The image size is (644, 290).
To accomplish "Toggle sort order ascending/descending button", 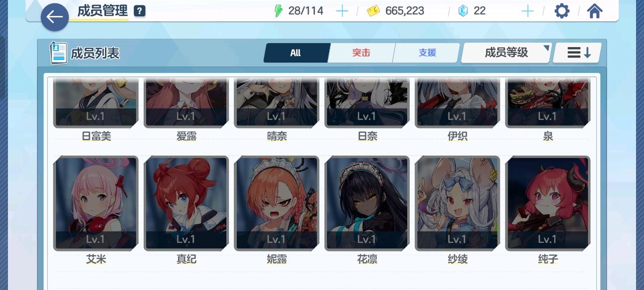I will 578,53.
